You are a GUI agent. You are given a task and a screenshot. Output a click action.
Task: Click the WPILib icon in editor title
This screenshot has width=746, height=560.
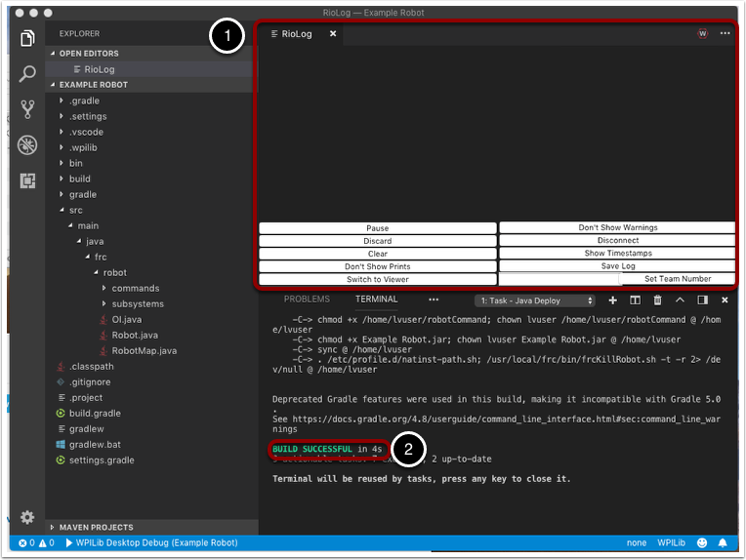702,33
